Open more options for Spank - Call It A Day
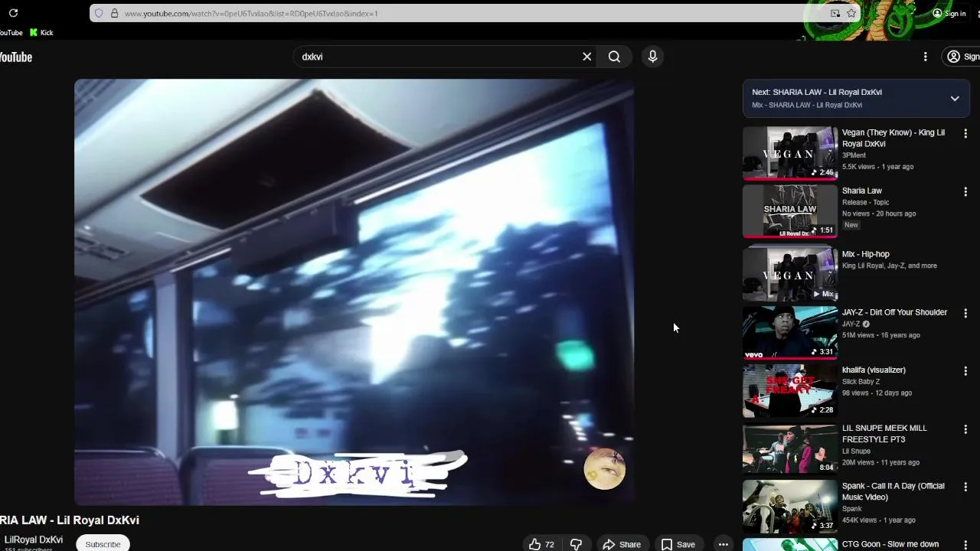This screenshot has height=551, width=980. [965, 487]
